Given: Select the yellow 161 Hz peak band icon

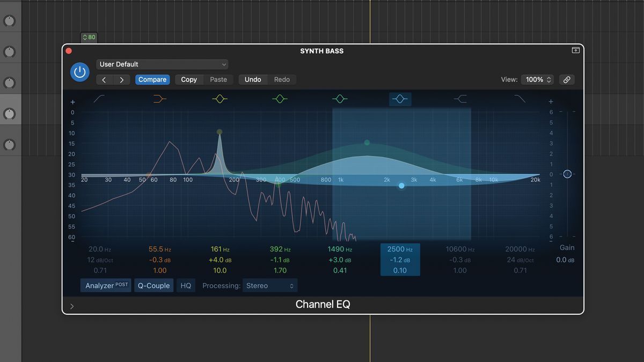Looking at the screenshot, I should pos(219,98).
